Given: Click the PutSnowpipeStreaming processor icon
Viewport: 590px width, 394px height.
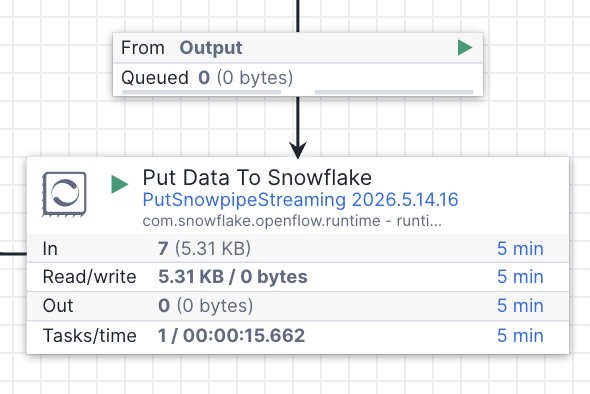Looking at the screenshot, I should coord(64,194).
